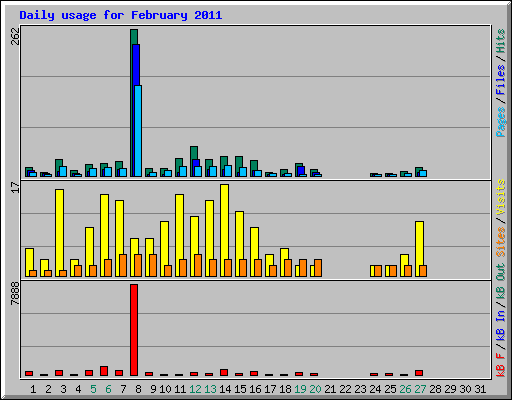Click the day '22' axis label
This screenshot has width=512, height=400.
(x=345, y=389)
